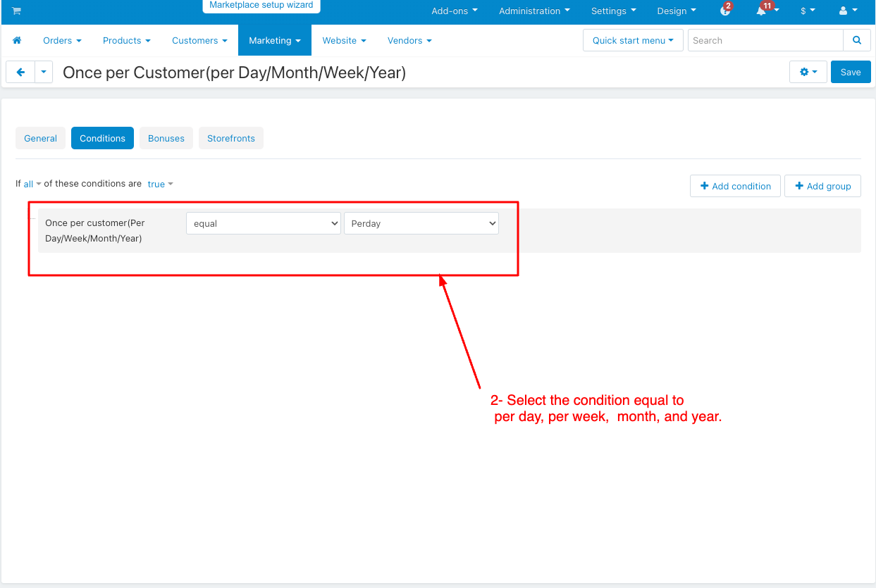Toggle the 'all' conditions selector
Screen dimensions: 876x588
(x=32, y=184)
